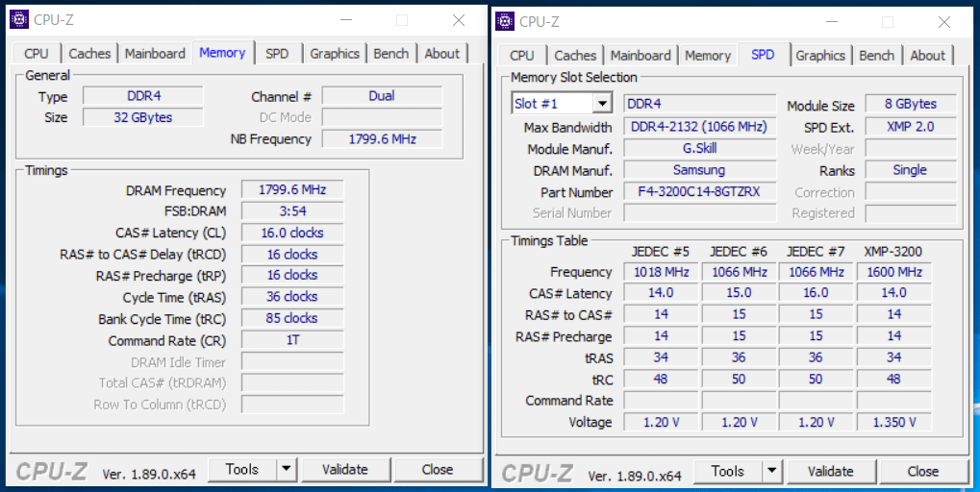Click Part Number F4-3200C14-8GTZRX

[700, 191]
